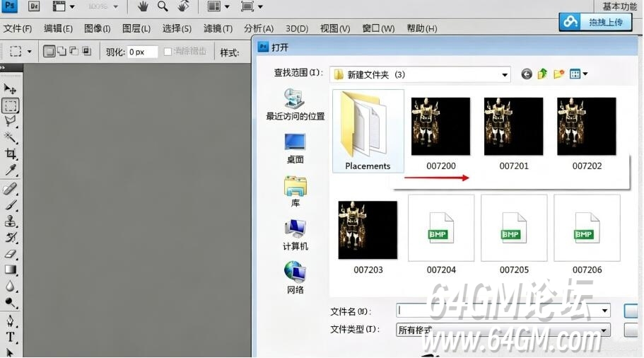
Task: Toggle the anti-alias checkbox
Action: (x=168, y=52)
